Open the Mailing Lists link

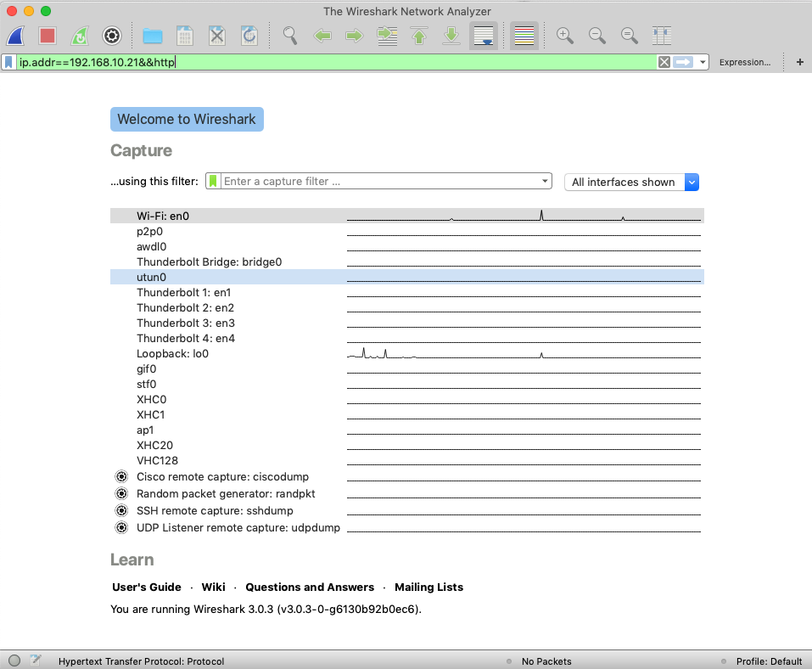pos(428,587)
